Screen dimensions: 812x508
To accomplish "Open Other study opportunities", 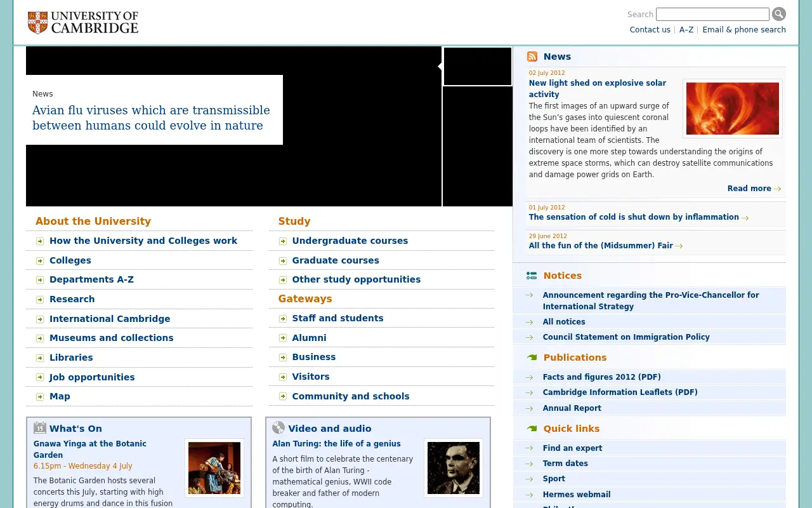I will (x=357, y=279).
